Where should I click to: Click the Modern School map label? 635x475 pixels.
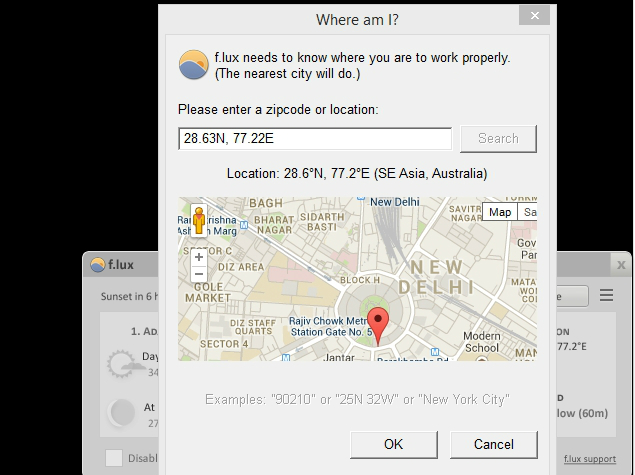tap(481, 342)
